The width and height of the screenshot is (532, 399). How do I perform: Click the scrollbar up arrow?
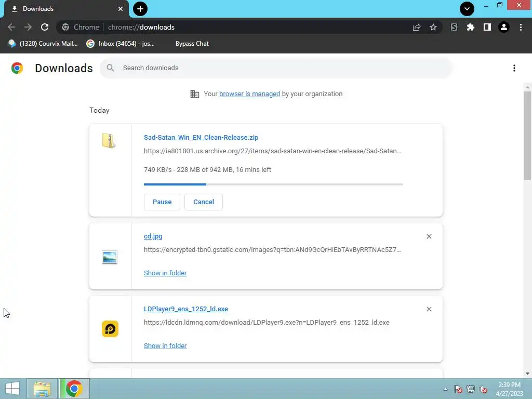point(527,87)
